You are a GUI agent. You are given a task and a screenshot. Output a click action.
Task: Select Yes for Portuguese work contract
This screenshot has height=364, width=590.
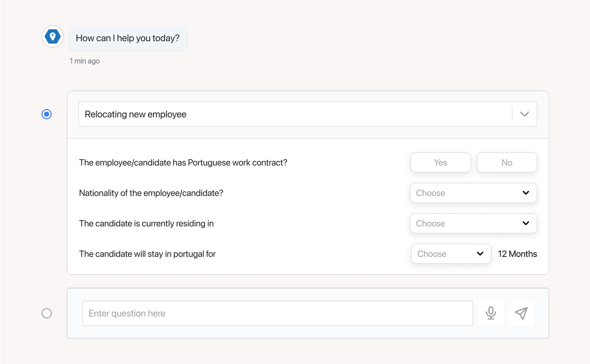(440, 162)
